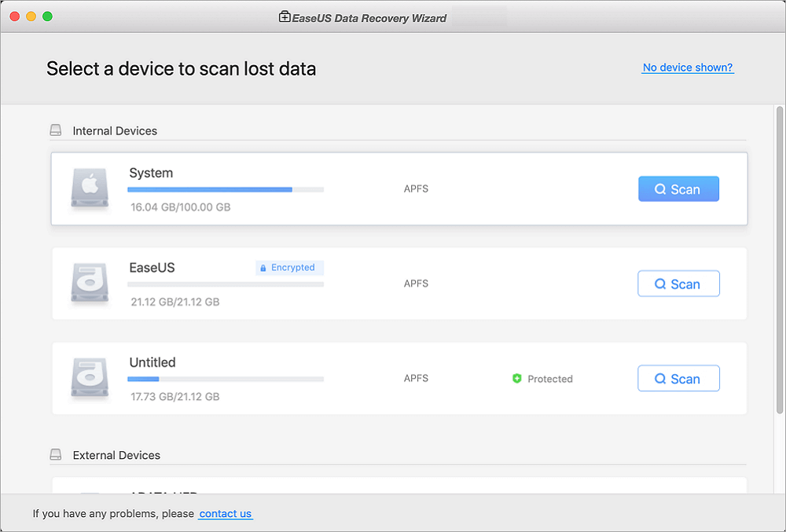Click the Internal Devices section header
This screenshot has width=786, height=532.
[x=115, y=130]
